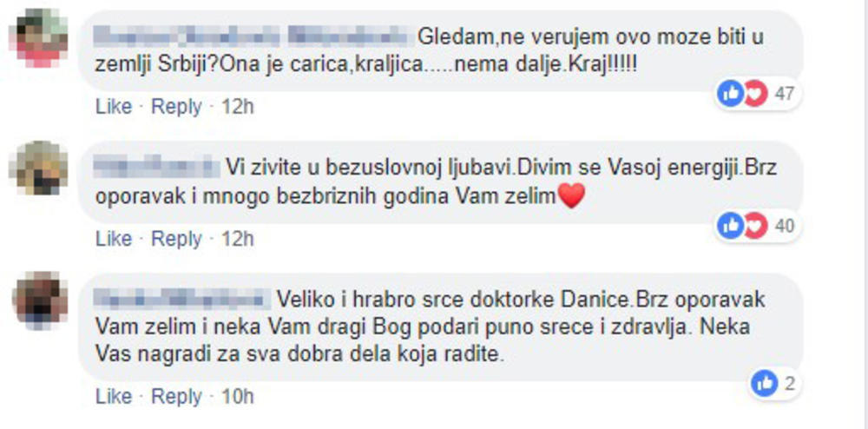View the 40 reactions count
868x429 pixels.
pyautogui.click(x=784, y=226)
